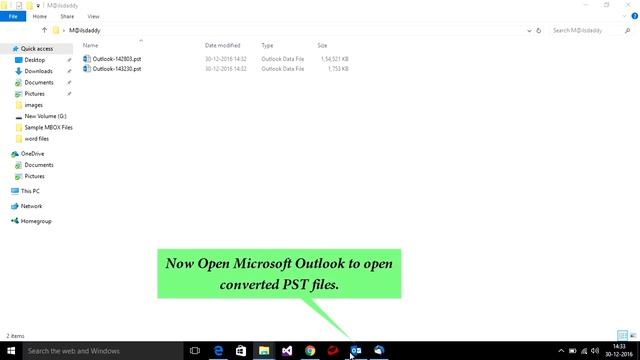Sort files by Size column
The image size is (640, 360).
point(322,45)
